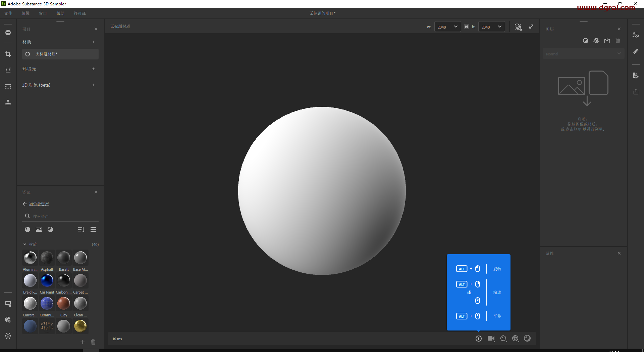Open the 文件 menu
Screen dimensions: 644x352
[x=8, y=13]
